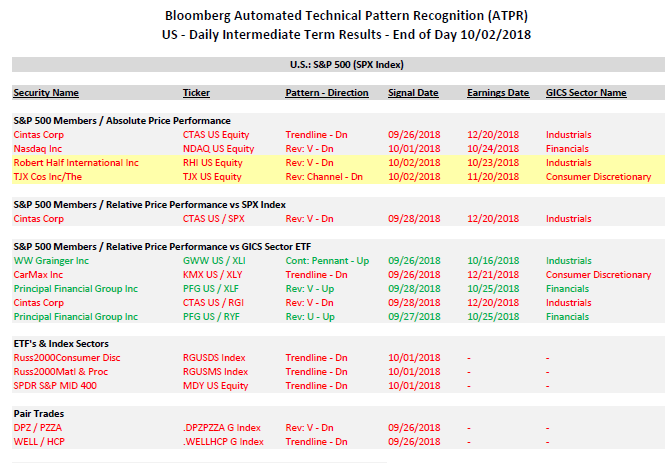Select the MDY US Equity ticker

click(215, 386)
